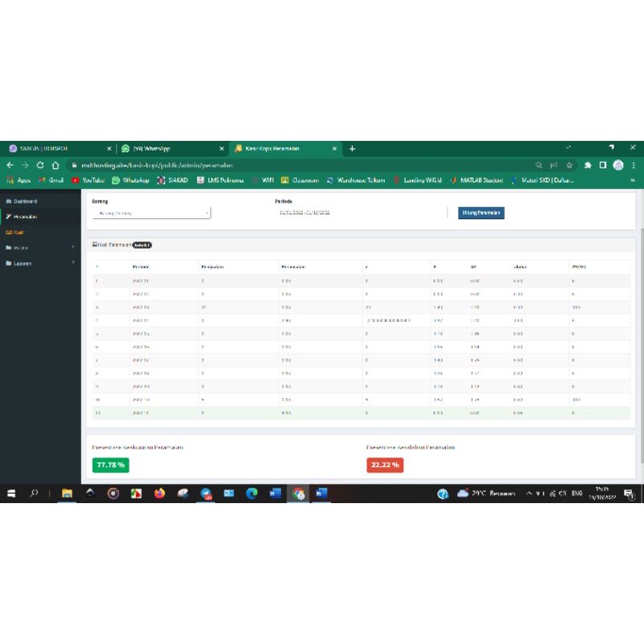Open SIAKAD bookmark
The height and width of the screenshot is (644, 644).
173,180
